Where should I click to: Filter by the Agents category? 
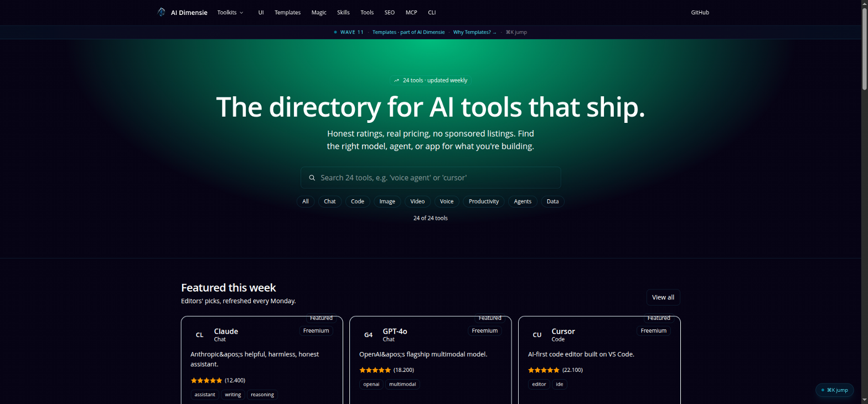(x=523, y=201)
